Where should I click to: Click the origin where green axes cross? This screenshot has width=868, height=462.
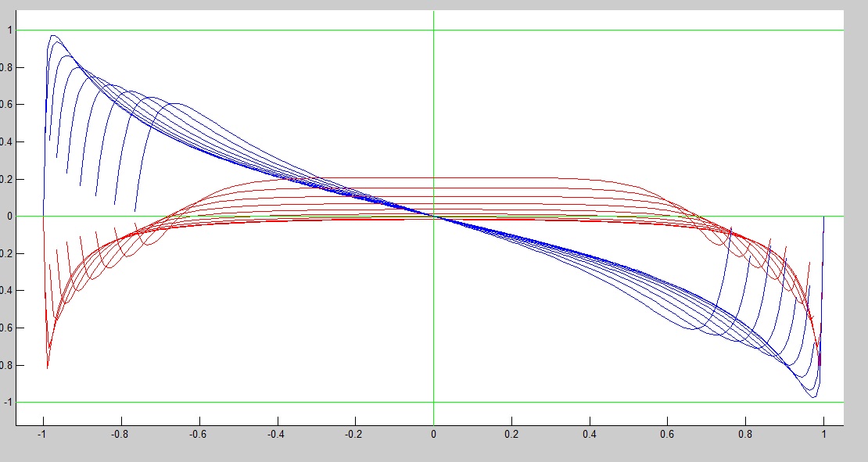click(x=433, y=217)
